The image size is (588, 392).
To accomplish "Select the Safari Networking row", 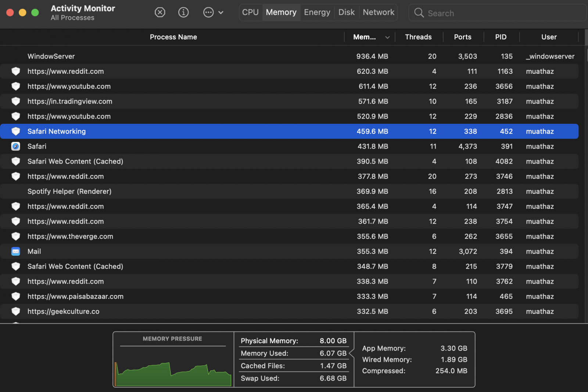I will click(289, 131).
